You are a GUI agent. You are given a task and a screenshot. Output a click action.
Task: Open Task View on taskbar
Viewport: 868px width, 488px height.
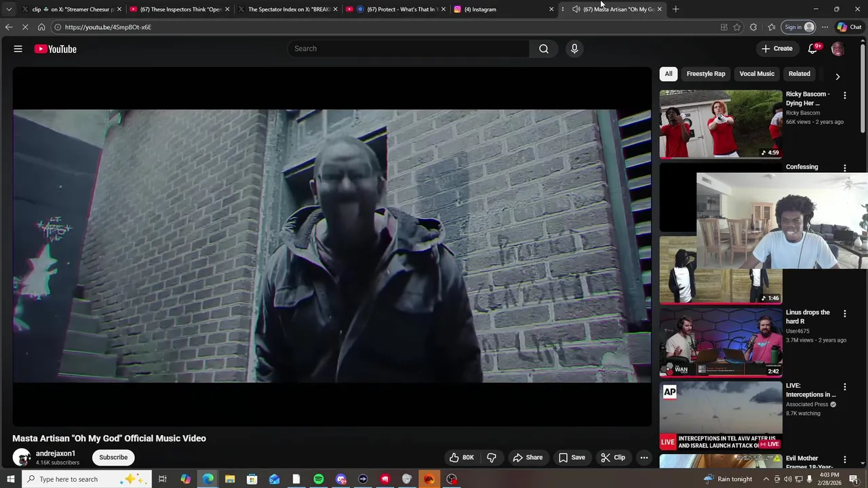pos(163,479)
